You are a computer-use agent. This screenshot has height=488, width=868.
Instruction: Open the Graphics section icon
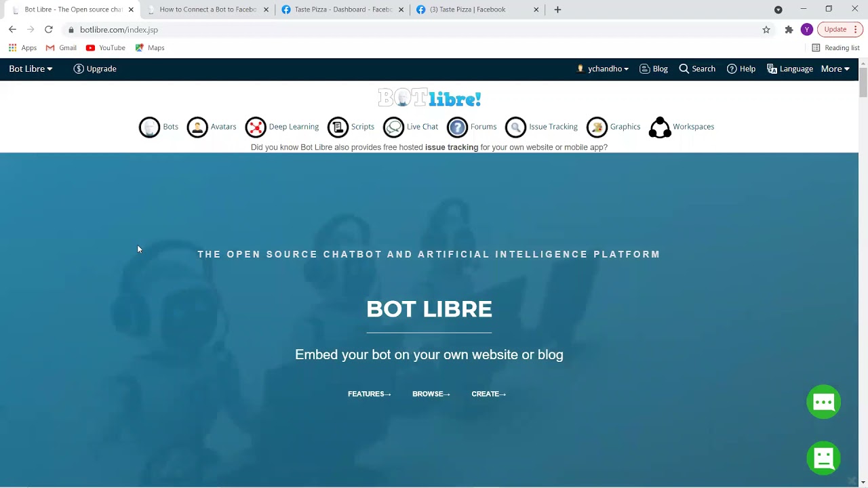tap(597, 127)
